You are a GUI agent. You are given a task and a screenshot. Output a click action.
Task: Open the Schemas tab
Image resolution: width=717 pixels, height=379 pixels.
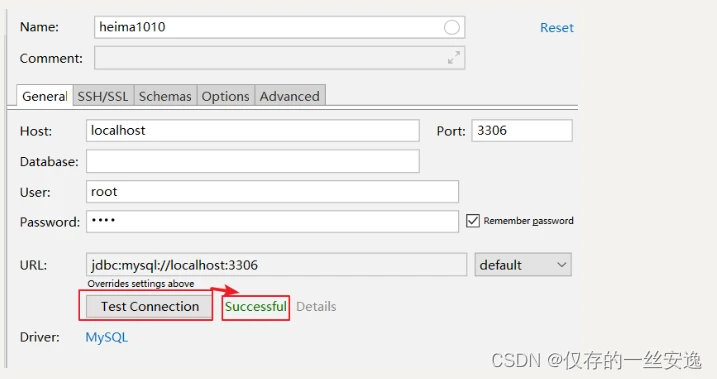pyautogui.click(x=165, y=96)
